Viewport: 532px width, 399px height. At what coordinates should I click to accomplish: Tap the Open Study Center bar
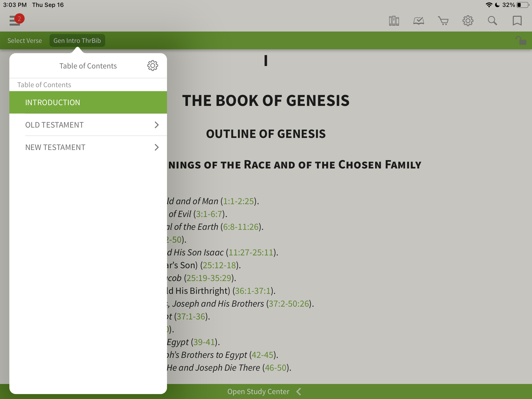(x=258, y=391)
